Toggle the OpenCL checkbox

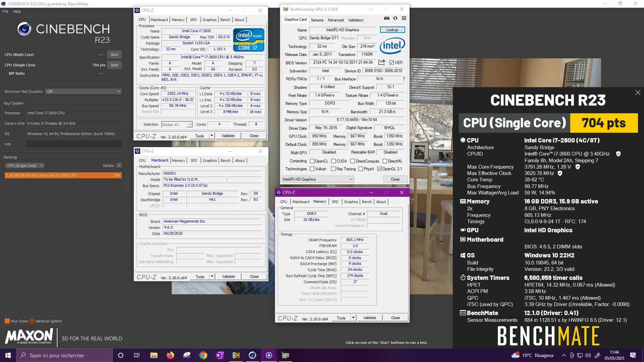[x=312, y=161]
